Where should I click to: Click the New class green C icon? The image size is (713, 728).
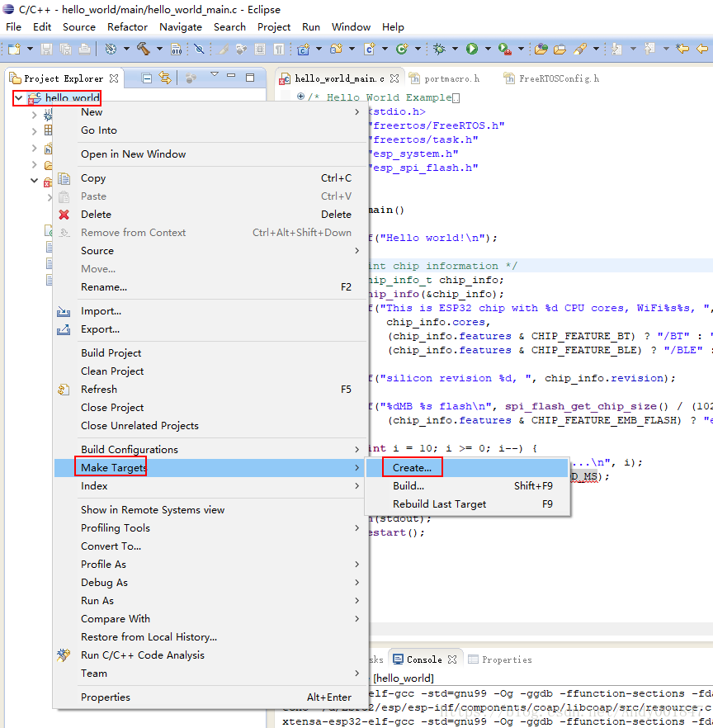402,49
